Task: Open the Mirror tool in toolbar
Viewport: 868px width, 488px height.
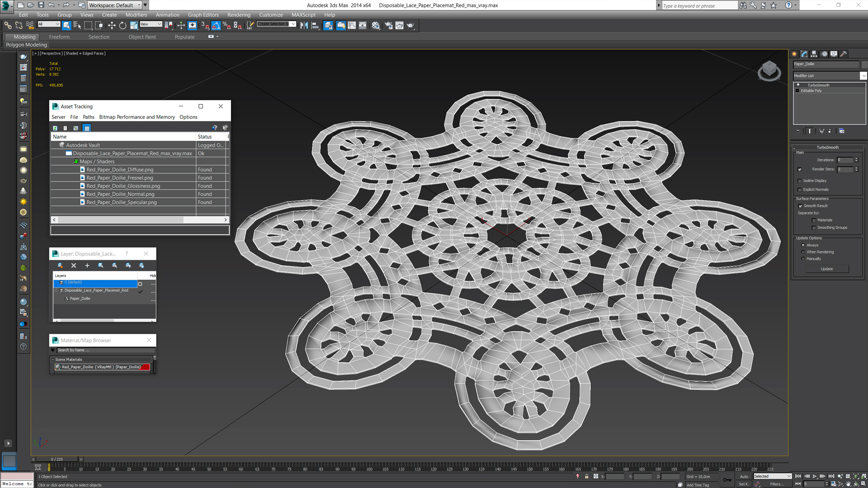Action: [x=304, y=26]
